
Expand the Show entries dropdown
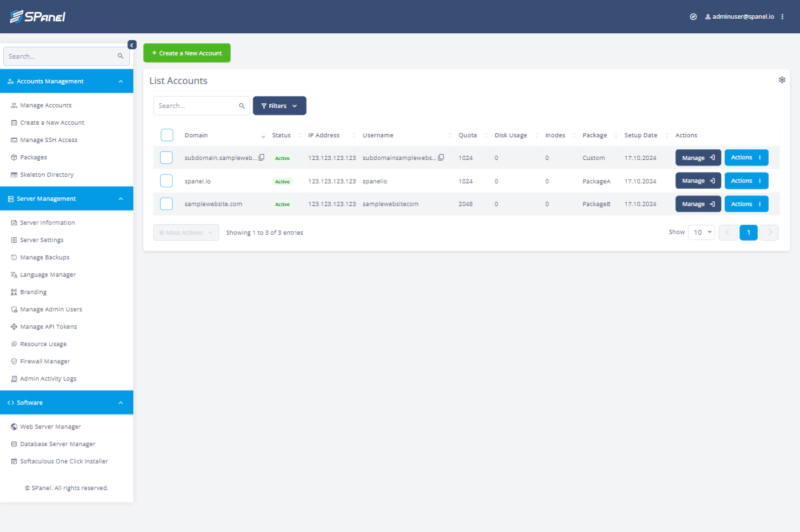pos(701,232)
